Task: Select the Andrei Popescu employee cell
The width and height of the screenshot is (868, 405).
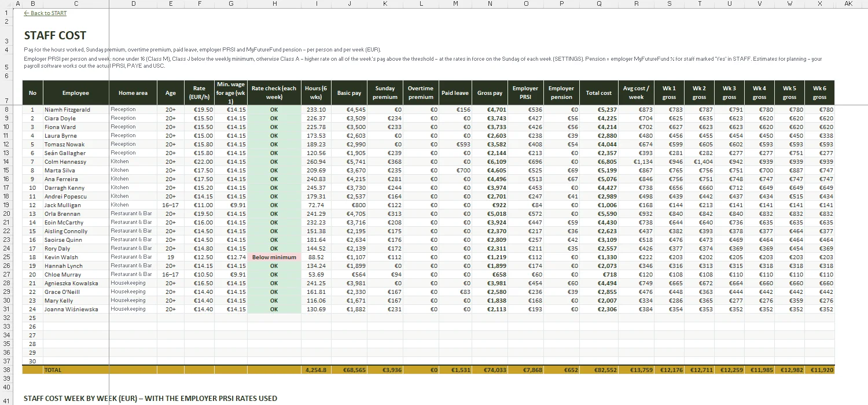Action: (76, 196)
